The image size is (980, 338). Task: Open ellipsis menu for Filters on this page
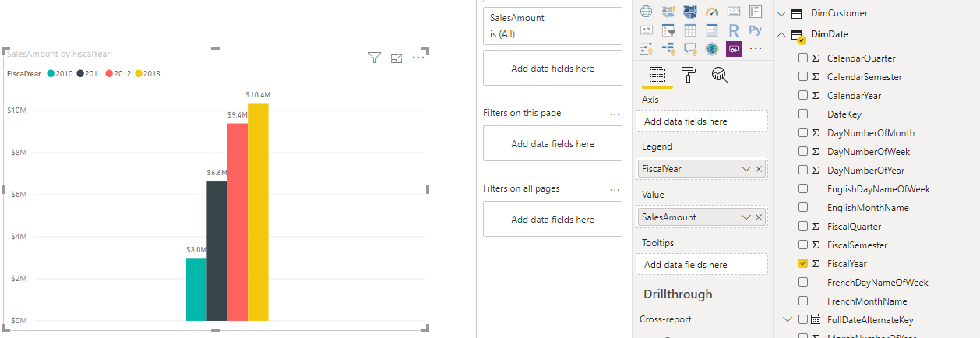tap(615, 114)
